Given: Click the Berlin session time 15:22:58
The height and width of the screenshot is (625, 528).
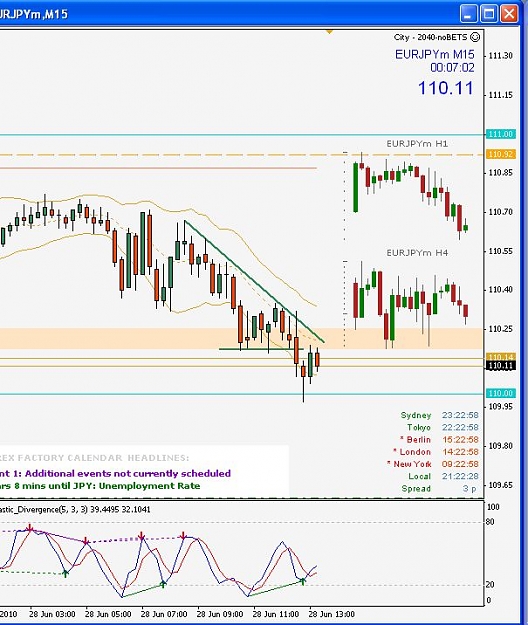Looking at the screenshot, I should [x=460, y=440].
